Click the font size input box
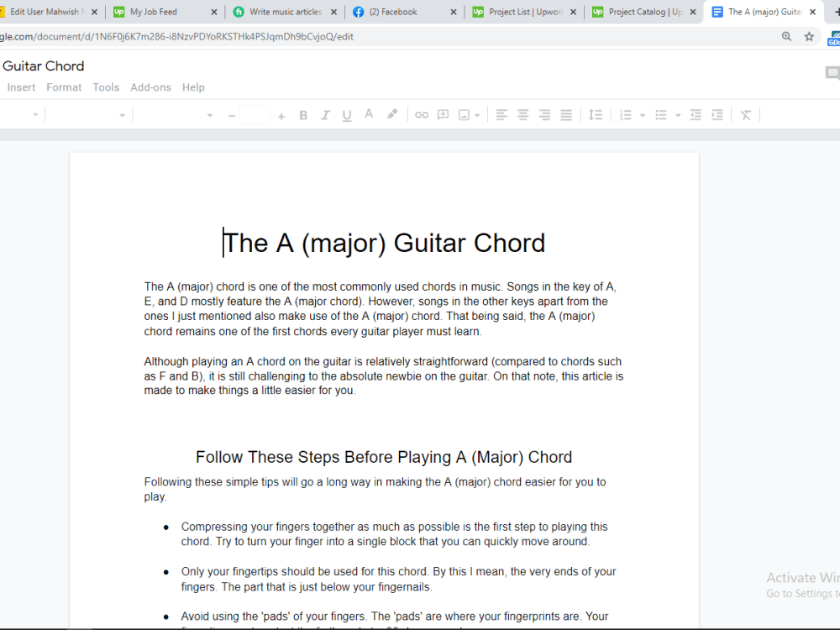Viewport: 840px width, 630px height. click(x=255, y=114)
